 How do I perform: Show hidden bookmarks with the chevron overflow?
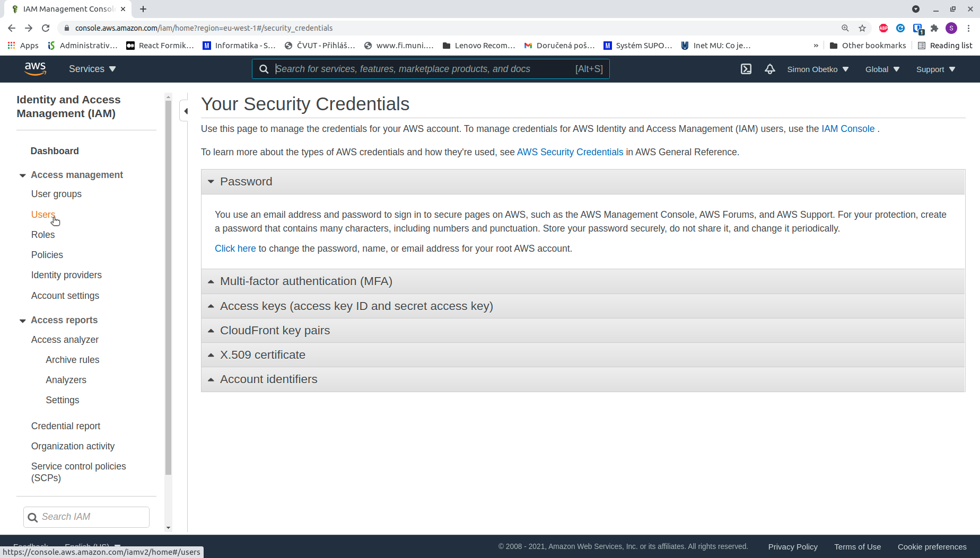(x=816, y=46)
